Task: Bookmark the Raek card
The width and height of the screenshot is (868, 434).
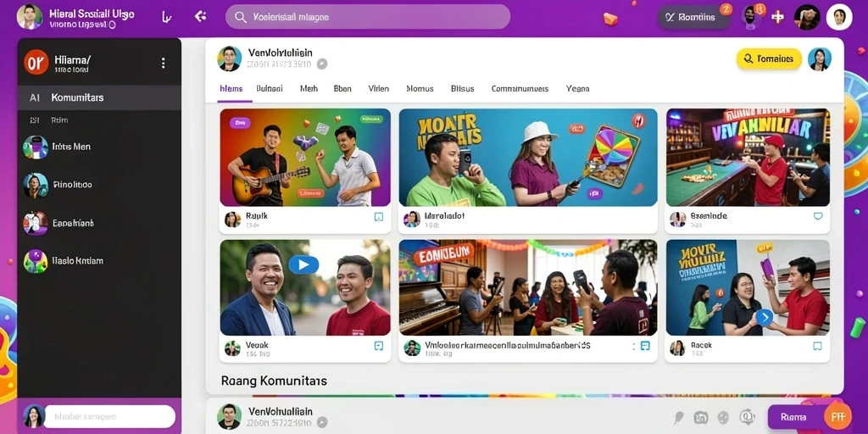Action: [817, 346]
